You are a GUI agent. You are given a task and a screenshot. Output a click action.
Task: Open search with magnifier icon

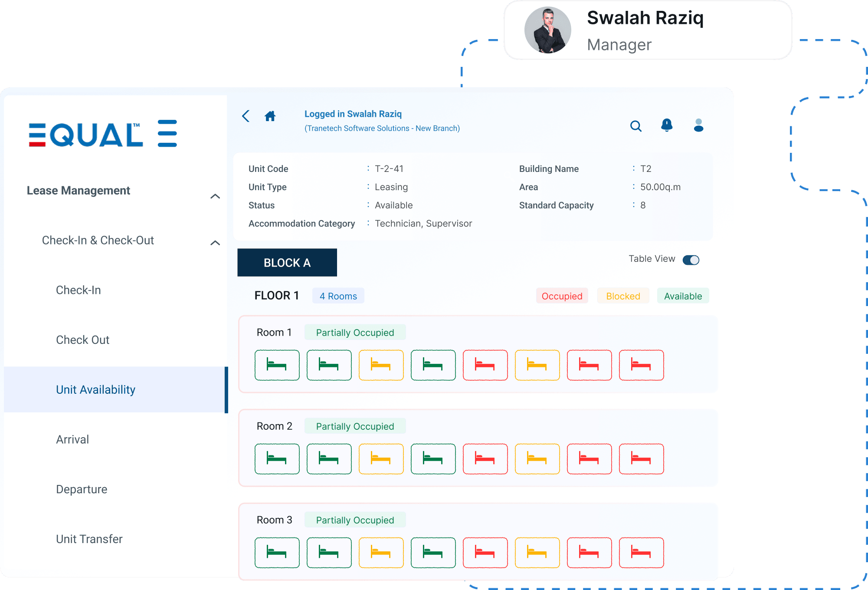pyautogui.click(x=635, y=126)
